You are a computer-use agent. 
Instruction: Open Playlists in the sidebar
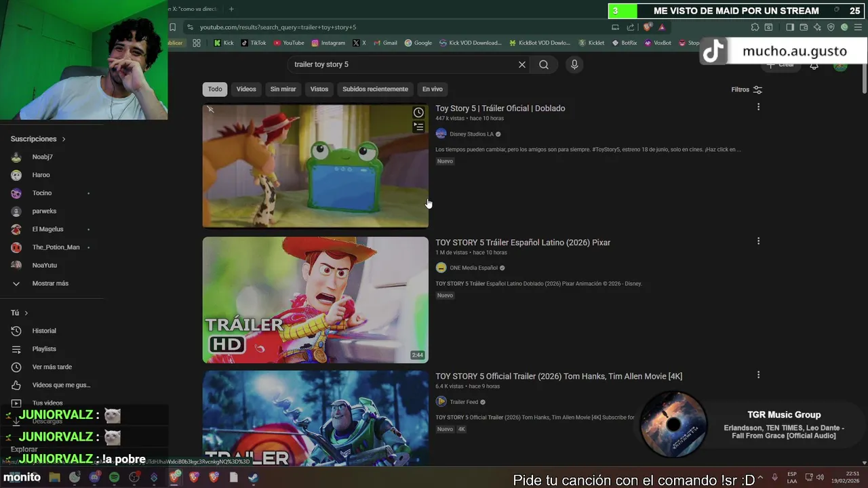pos(44,349)
